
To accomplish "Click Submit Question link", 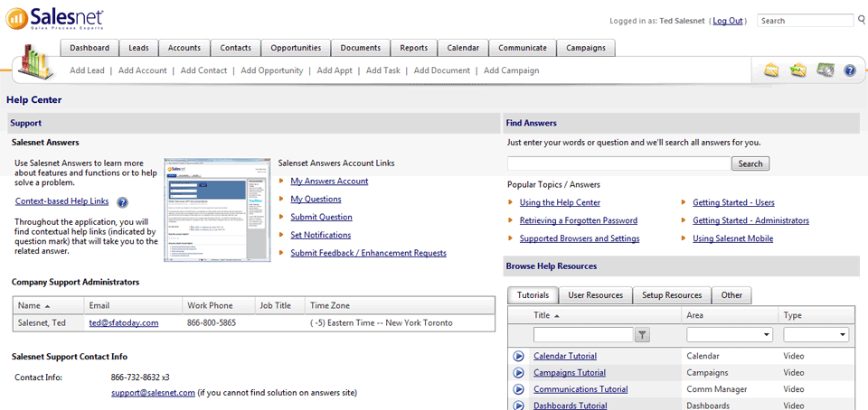I will pos(322,217).
